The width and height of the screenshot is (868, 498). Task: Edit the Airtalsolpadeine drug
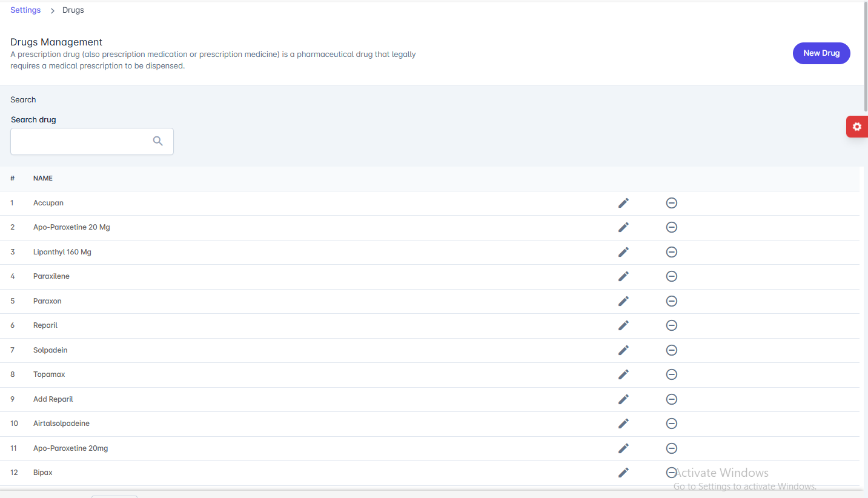click(x=623, y=423)
